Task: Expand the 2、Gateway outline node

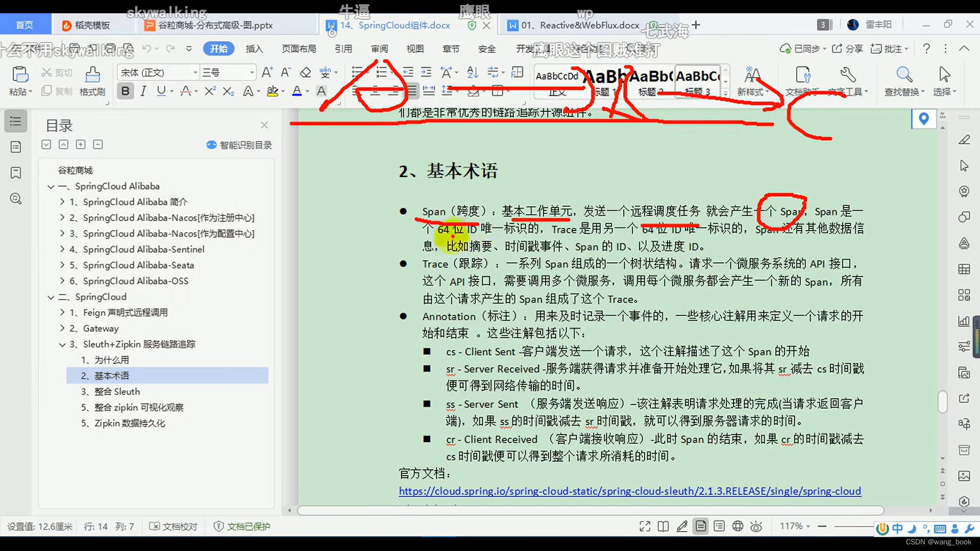Action: coord(62,328)
